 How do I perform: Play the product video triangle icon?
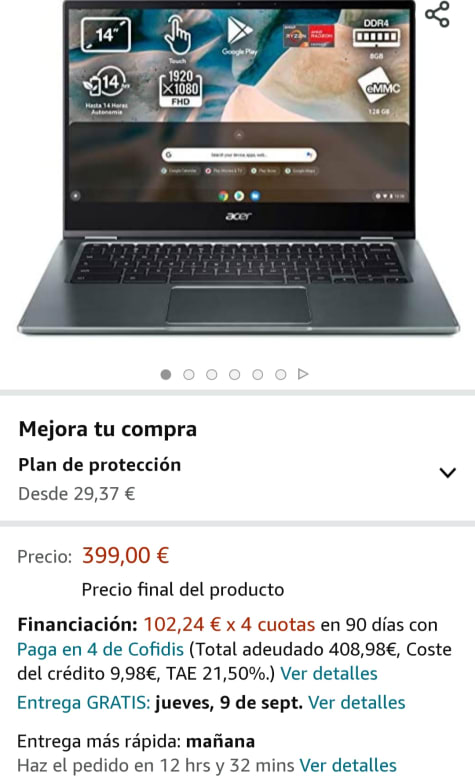pos(303,374)
